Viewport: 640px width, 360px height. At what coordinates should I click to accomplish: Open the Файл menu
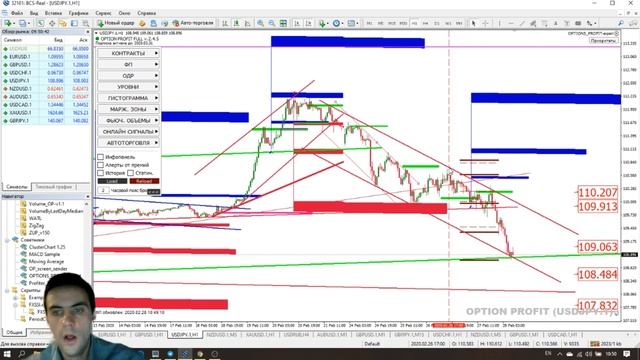click(16, 13)
